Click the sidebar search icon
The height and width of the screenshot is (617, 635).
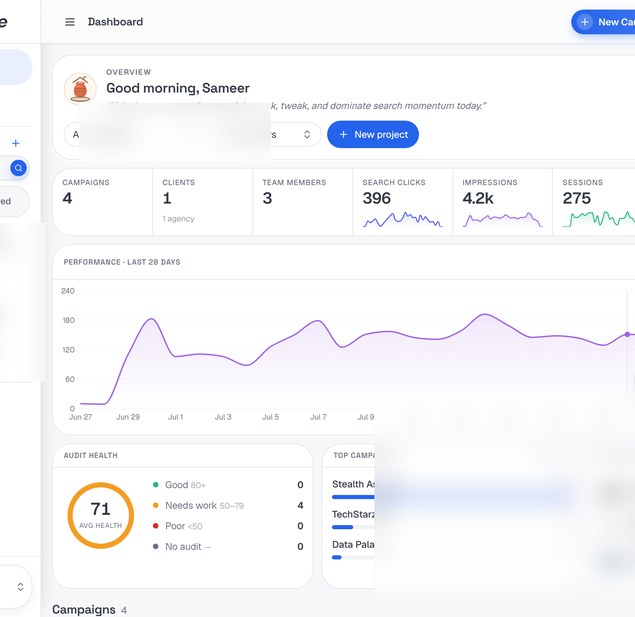click(19, 168)
